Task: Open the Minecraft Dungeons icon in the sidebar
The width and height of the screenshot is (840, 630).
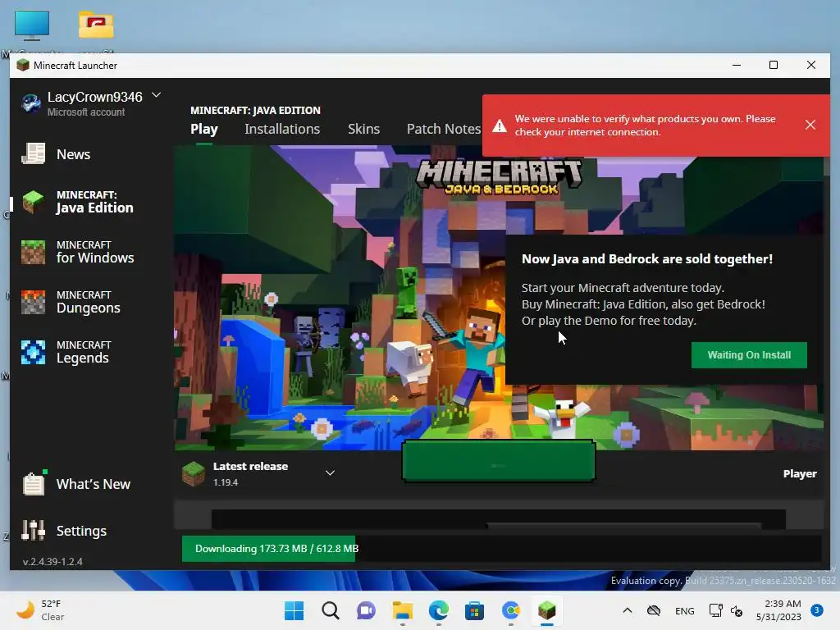Action: (33, 302)
